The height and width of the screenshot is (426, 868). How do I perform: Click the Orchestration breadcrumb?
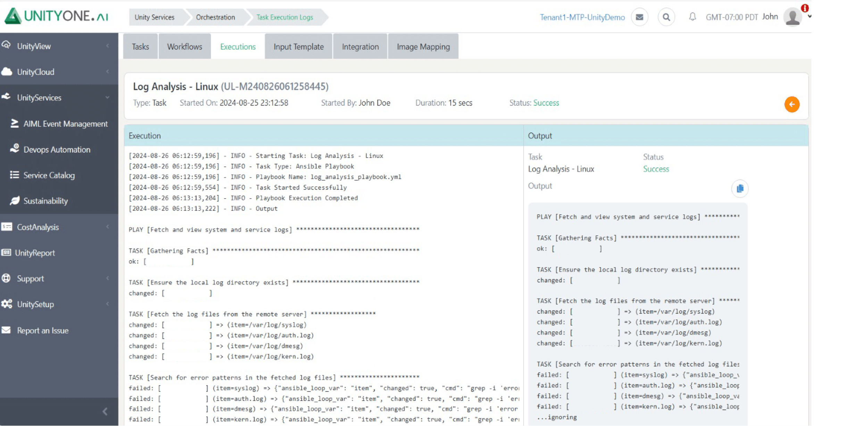pyautogui.click(x=215, y=17)
